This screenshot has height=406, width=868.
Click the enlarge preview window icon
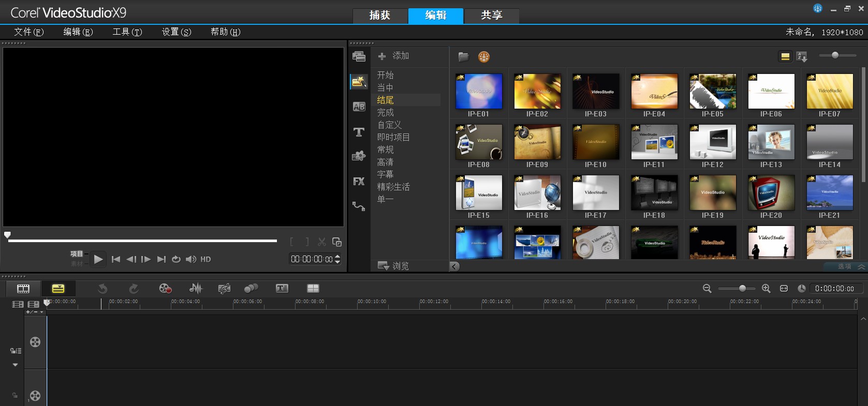[x=337, y=242]
